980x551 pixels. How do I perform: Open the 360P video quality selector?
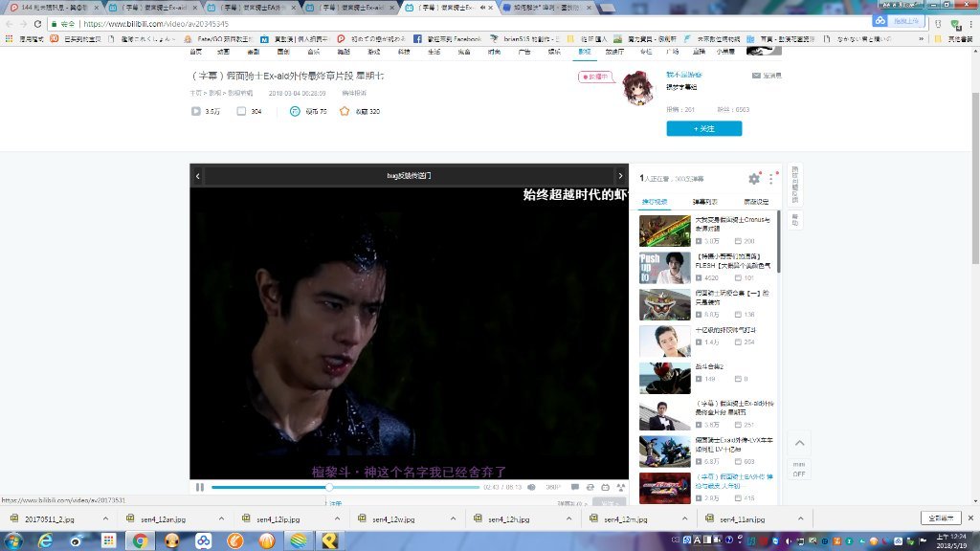coord(553,487)
